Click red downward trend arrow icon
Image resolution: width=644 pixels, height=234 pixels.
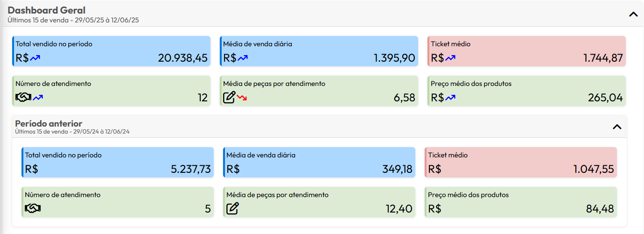coord(242,98)
